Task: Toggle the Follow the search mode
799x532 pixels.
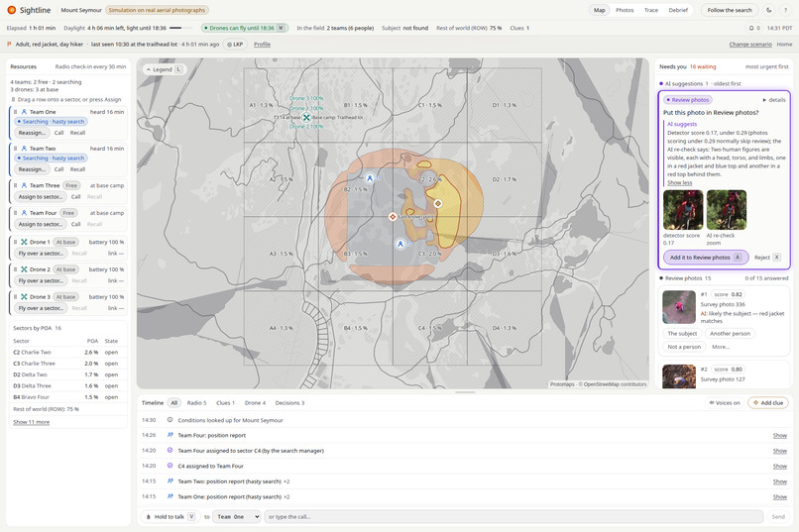Action: coord(730,10)
